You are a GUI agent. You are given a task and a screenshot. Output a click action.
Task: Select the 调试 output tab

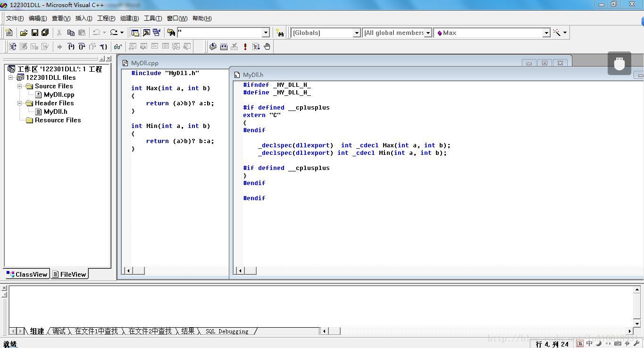coord(59,331)
